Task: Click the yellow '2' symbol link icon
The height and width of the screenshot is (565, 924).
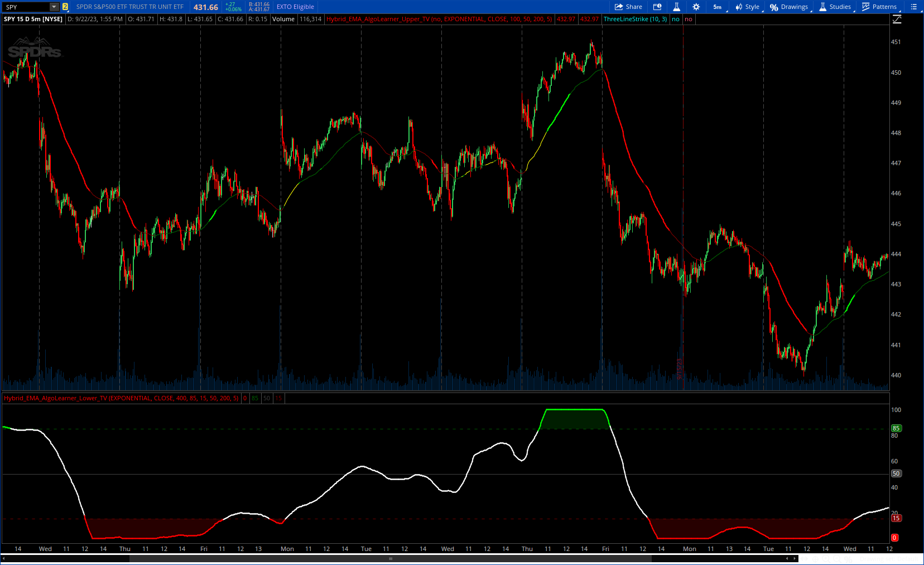Action: [65, 7]
